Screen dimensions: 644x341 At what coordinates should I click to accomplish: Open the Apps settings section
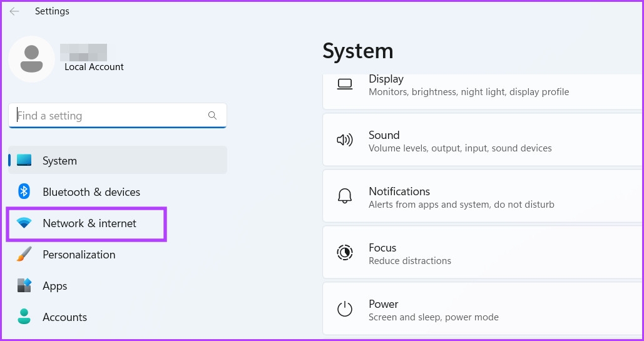tap(118, 285)
